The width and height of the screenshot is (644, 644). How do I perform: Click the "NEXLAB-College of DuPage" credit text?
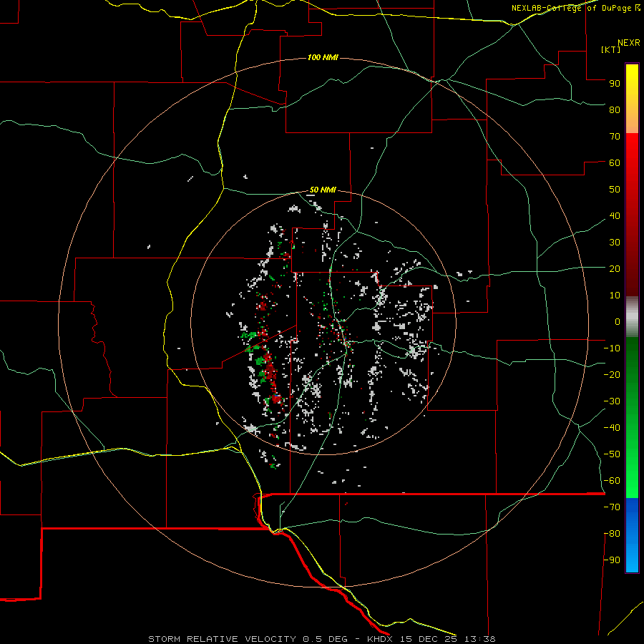(571, 8)
